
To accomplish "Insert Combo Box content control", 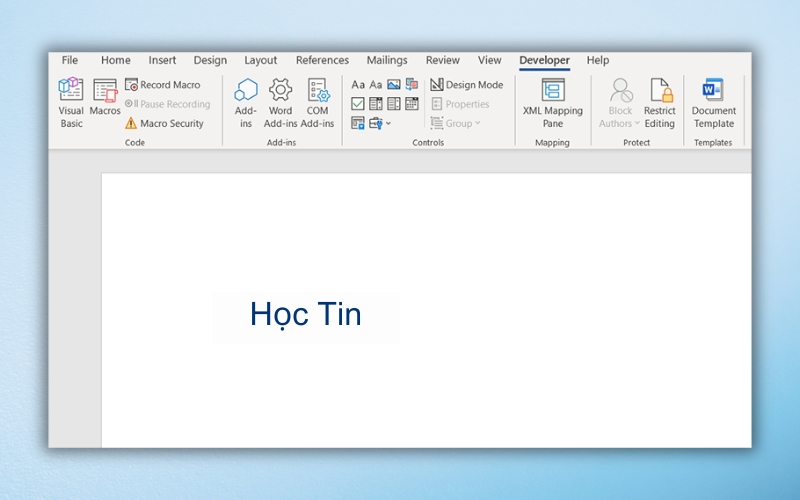I will point(376,104).
